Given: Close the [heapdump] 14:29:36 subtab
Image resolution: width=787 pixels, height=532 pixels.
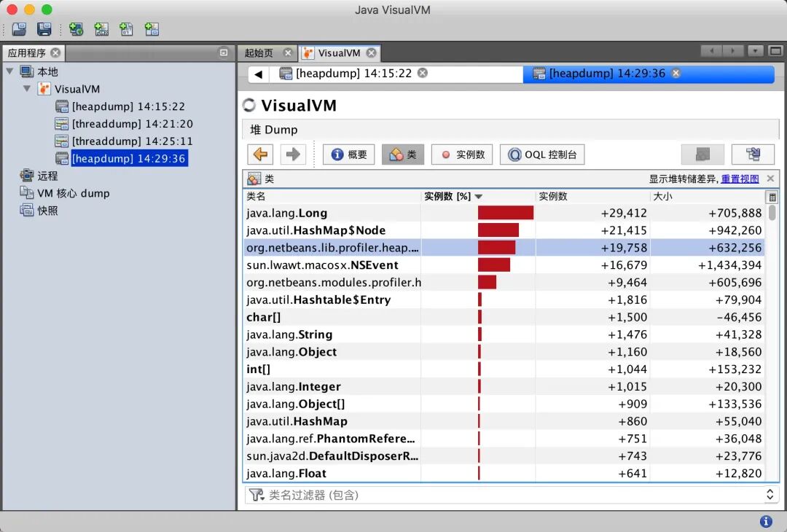Looking at the screenshot, I should (x=676, y=73).
